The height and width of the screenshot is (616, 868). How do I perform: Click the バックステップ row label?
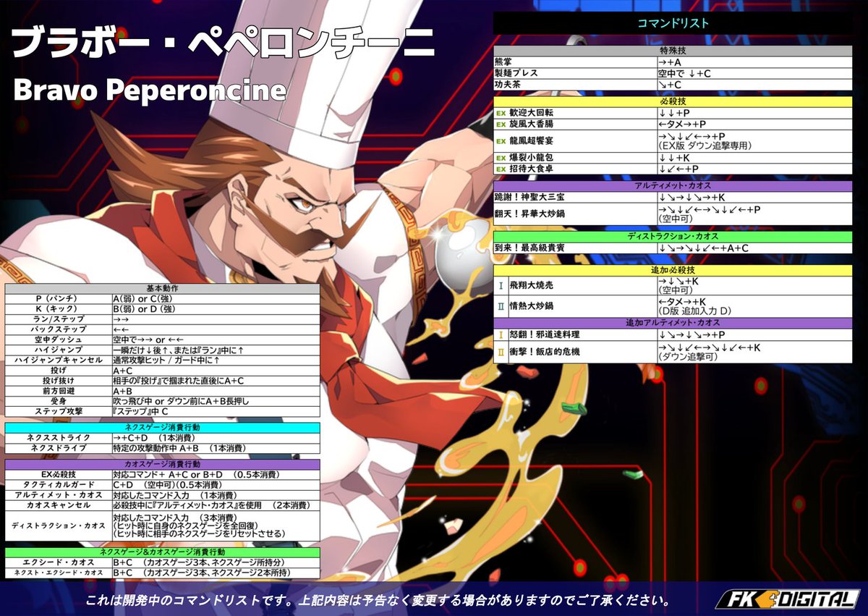pos(59,329)
